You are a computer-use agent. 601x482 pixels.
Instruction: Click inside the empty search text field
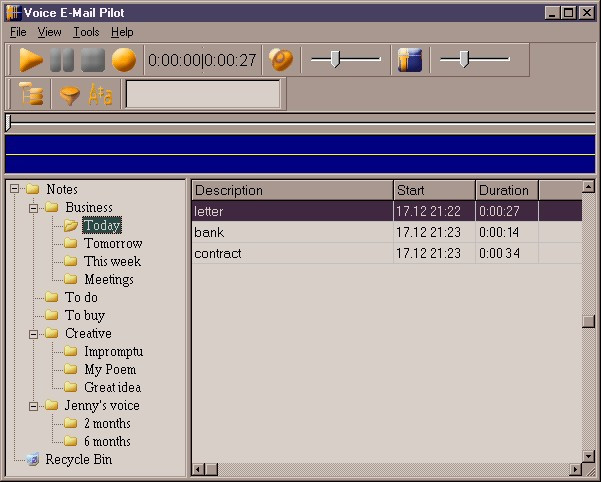pyautogui.click(x=203, y=94)
